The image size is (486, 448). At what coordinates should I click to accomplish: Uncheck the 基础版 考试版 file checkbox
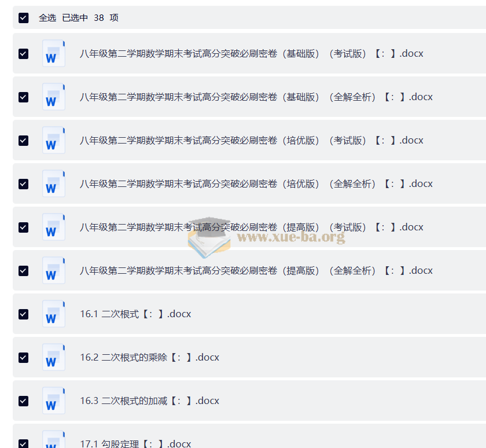pos(24,54)
